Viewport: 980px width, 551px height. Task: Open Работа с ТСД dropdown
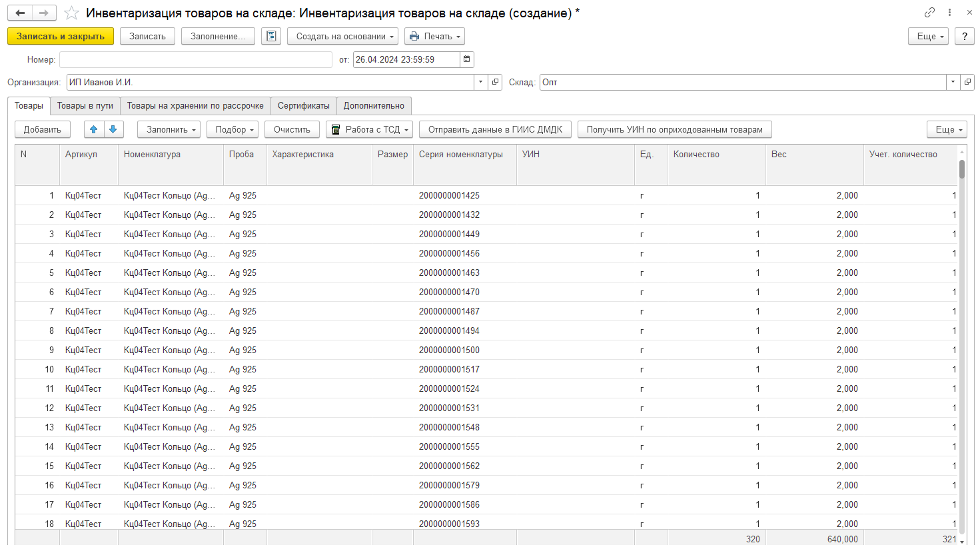pyautogui.click(x=370, y=129)
